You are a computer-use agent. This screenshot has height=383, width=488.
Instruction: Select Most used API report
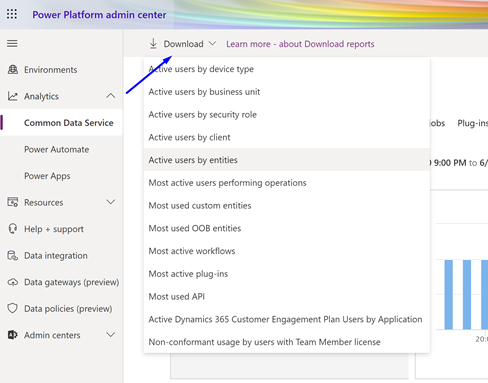pos(287,296)
